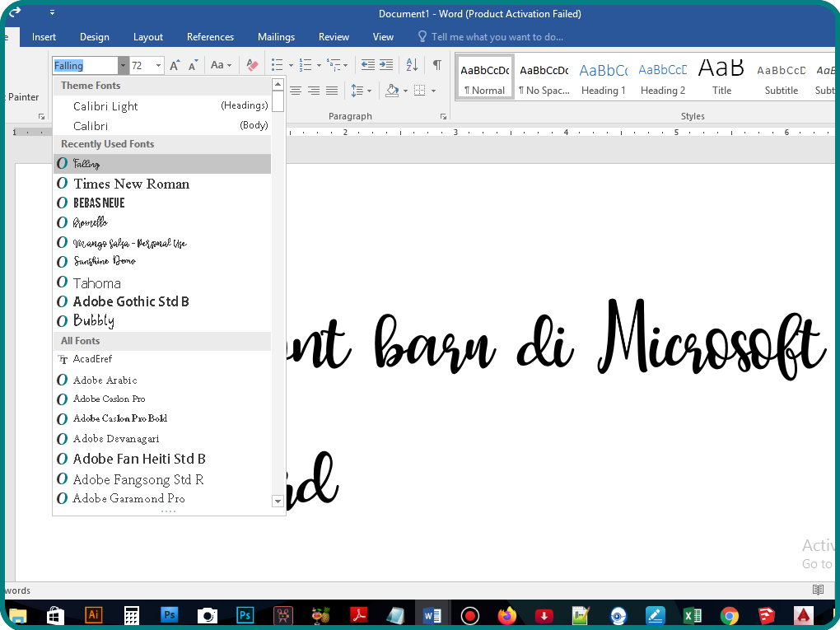Apply the Subtitle style
840x630 pixels.
pos(781,77)
